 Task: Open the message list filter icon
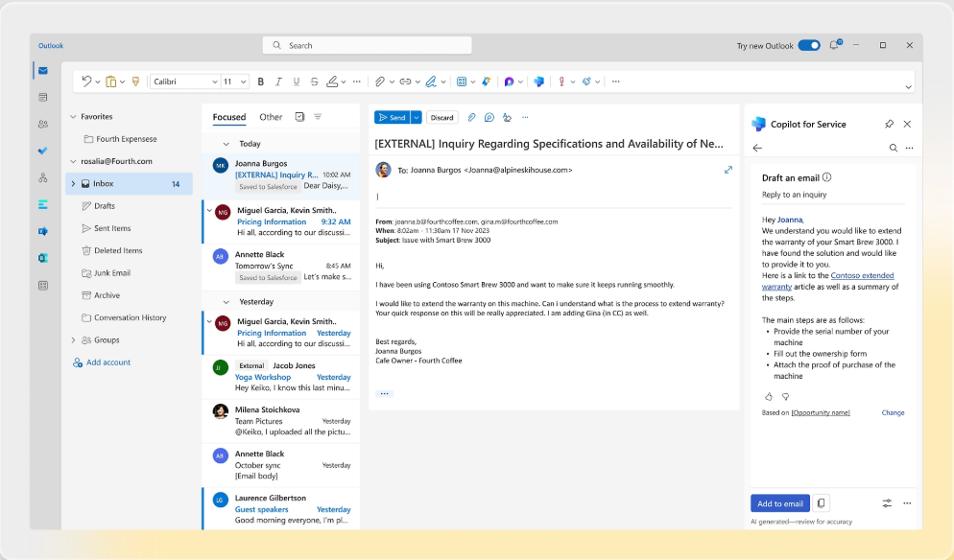click(x=318, y=117)
